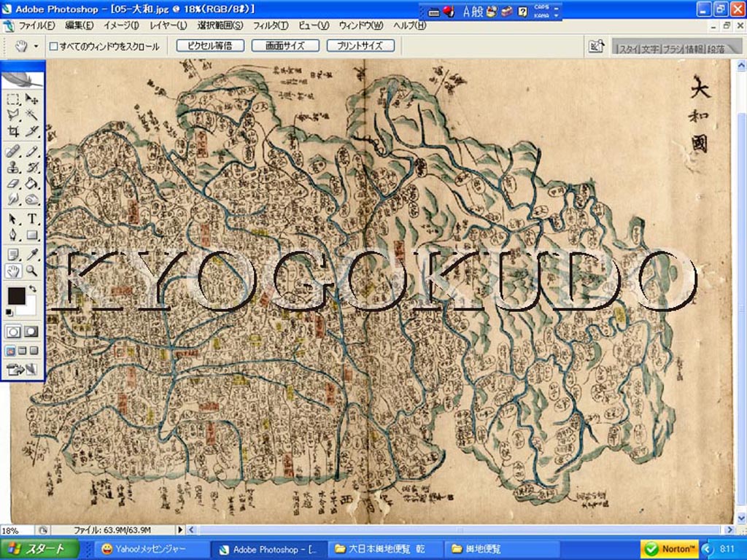The image size is (747, 560).
Task: Click the 18% zoom level field
Action: 16,530
